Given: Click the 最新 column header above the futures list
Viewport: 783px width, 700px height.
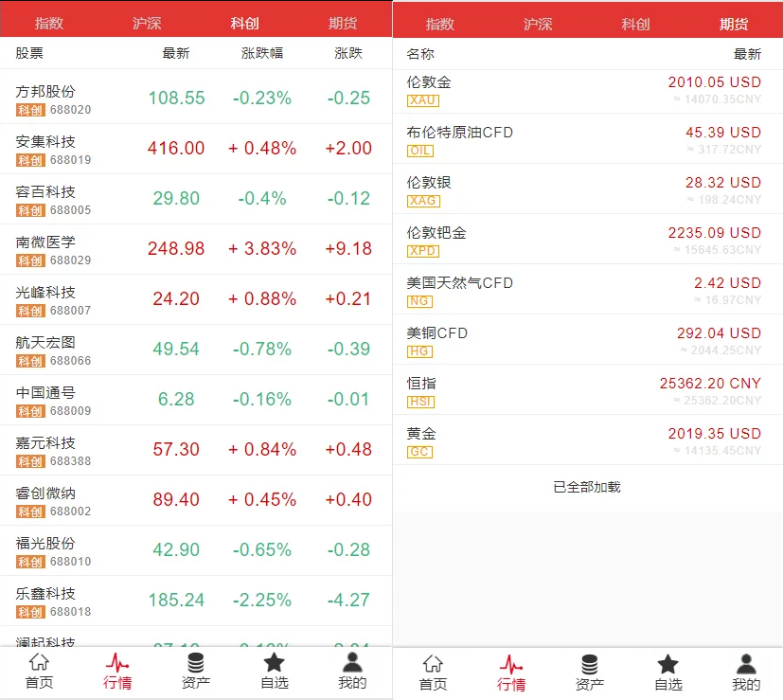Looking at the screenshot, I should pyautogui.click(x=746, y=54).
